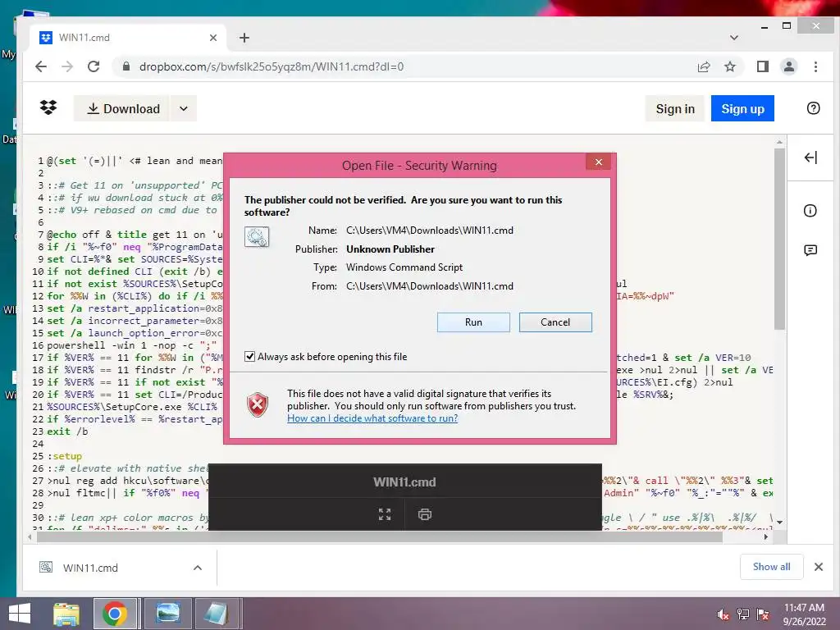This screenshot has width=840, height=630.
Task: Close the downloads shelf
Action: (818, 567)
